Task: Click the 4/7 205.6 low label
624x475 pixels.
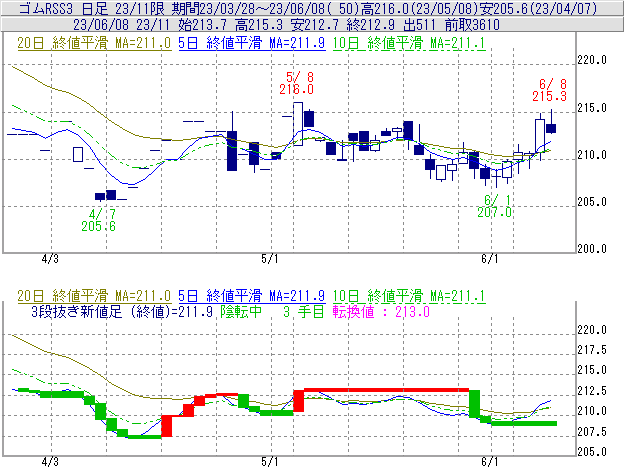Action: [x=99, y=220]
